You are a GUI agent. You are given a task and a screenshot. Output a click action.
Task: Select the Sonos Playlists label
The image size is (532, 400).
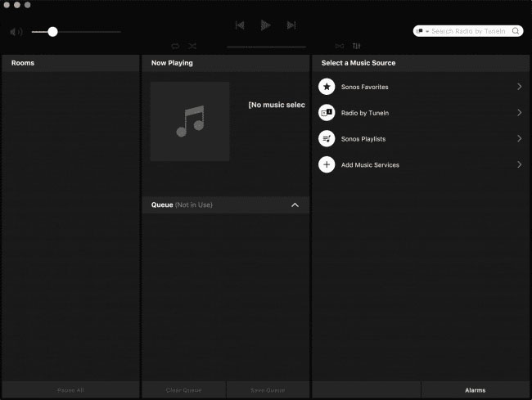click(363, 139)
